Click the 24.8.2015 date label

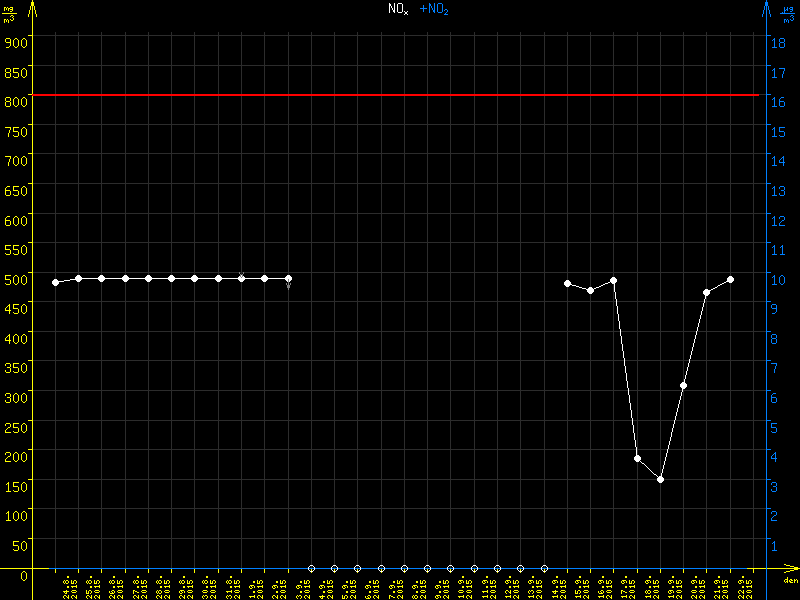[x=69, y=586]
